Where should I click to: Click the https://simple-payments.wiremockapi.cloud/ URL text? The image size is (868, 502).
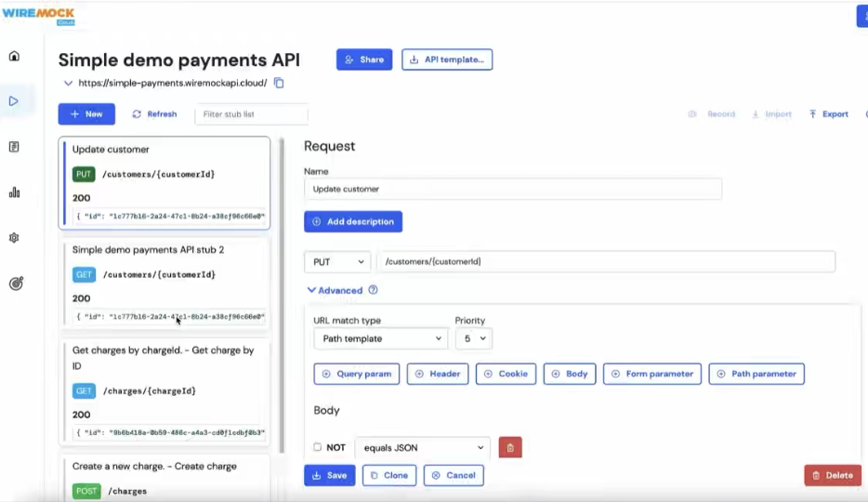click(x=173, y=83)
